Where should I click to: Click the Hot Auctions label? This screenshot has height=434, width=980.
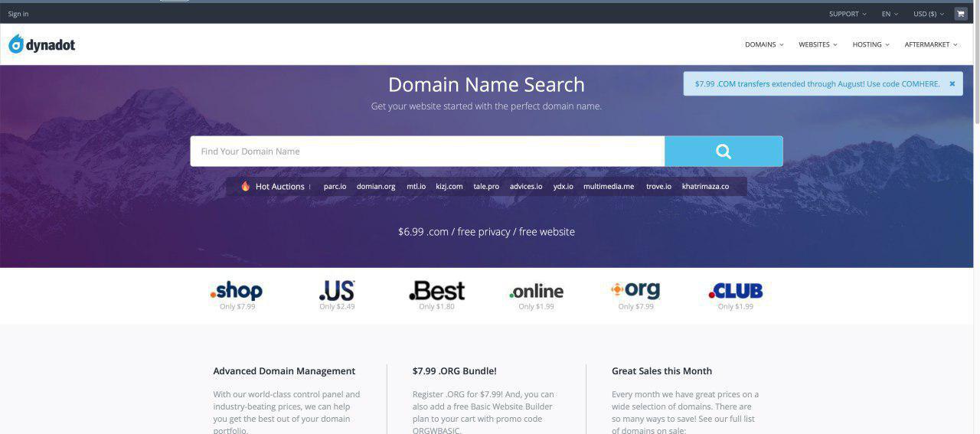coord(280,186)
